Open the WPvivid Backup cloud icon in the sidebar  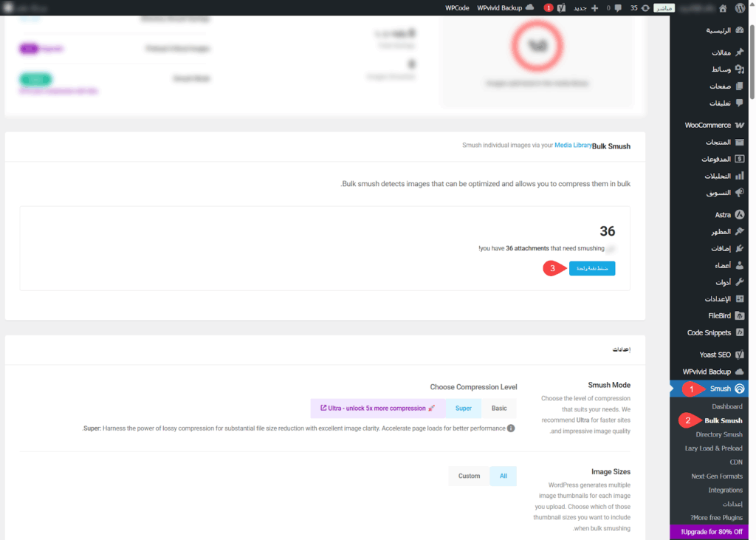click(740, 372)
